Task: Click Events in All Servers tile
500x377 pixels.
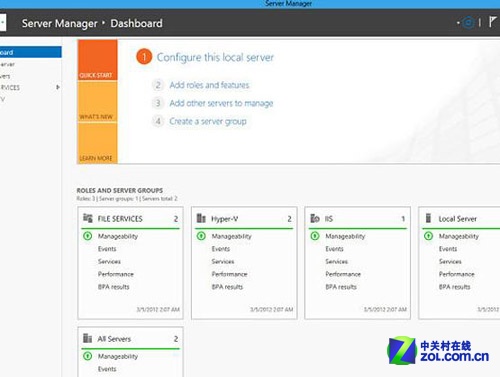Action: [107, 369]
